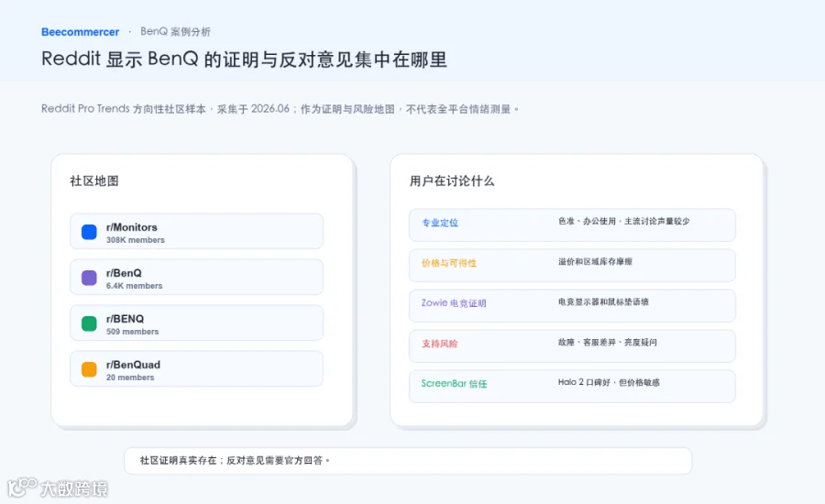Viewport: 825px width, 504px height.
Task: Click the 故障、客服差异、亮度疑问 description
Action: point(607,343)
